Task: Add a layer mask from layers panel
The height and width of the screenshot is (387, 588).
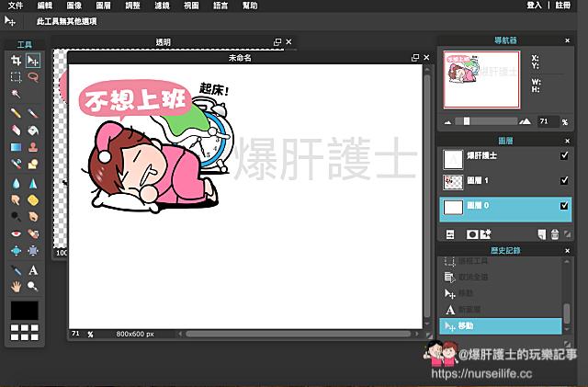Action: point(471,234)
